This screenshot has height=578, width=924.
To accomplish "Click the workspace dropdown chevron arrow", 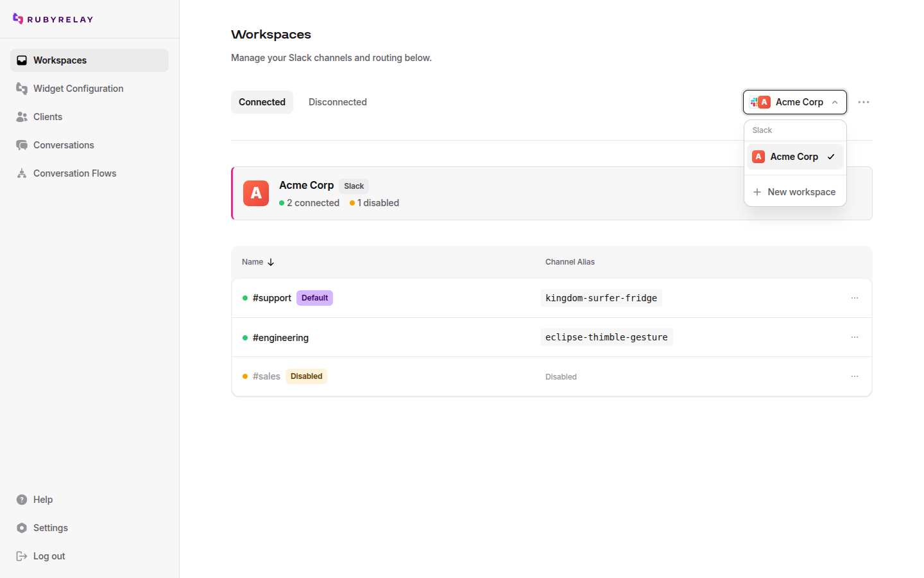I will pos(835,102).
